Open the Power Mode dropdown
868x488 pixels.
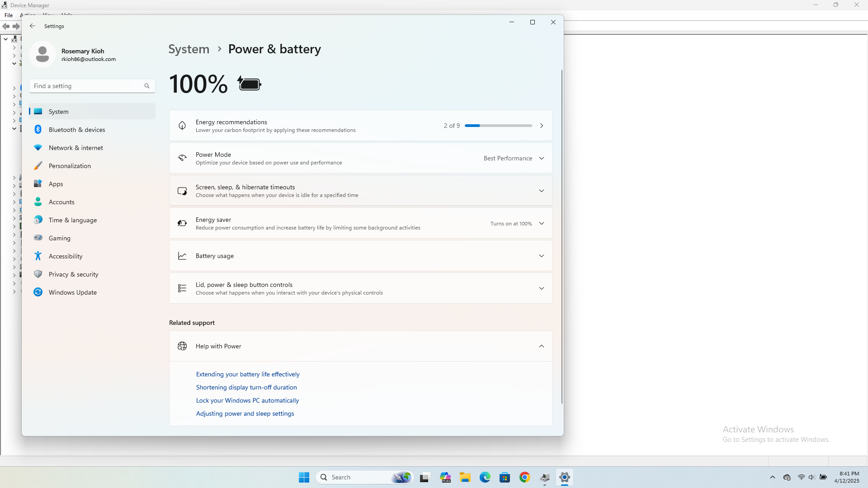[514, 158]
